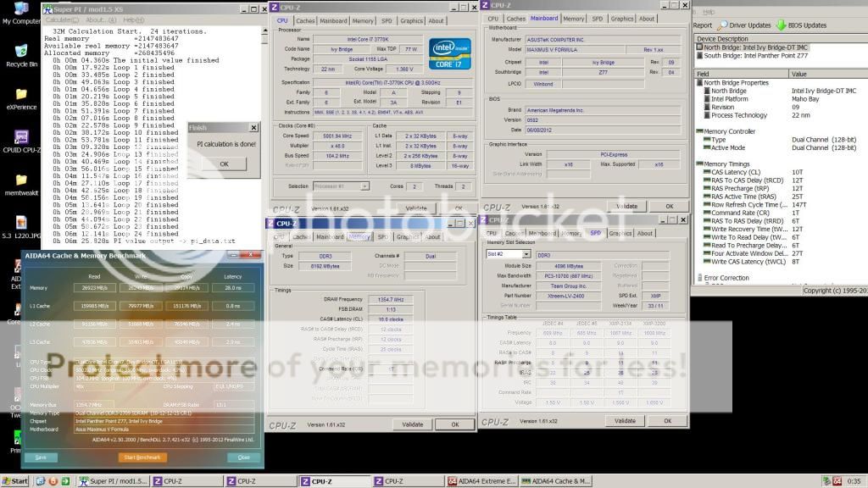Open Caches tab in the Mainboard CPU-Z window
Viewport: 868px width, 488px height.
515,19
